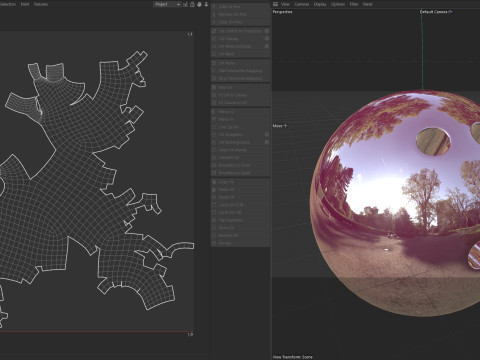This screenshot has width=480, height=360.
Task: Run the Store UV command
Action: pos(240,228)
